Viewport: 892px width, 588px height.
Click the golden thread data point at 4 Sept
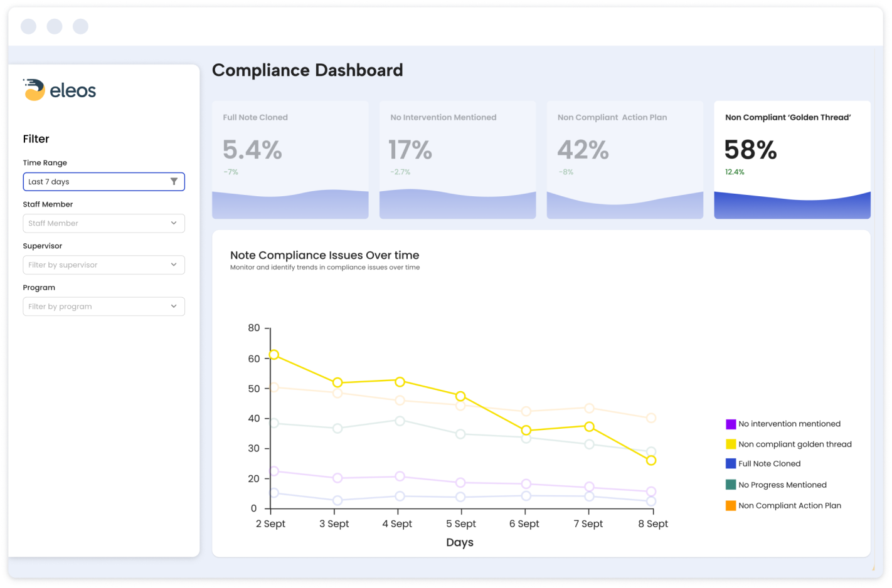[400, 382]
